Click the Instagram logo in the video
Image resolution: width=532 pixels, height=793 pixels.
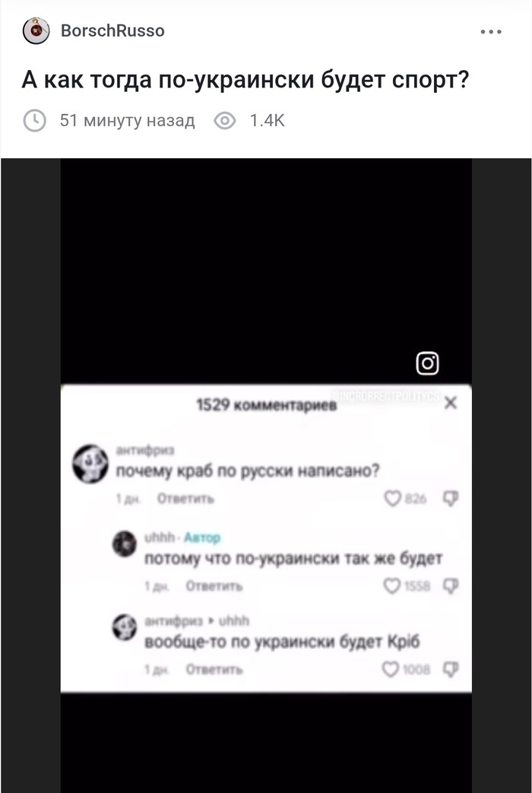point(427,363)
